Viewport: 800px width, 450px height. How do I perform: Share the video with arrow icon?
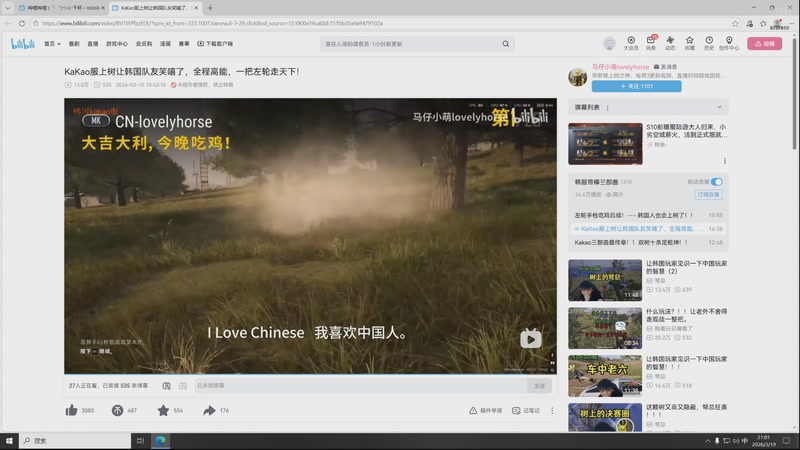[209, 410]
